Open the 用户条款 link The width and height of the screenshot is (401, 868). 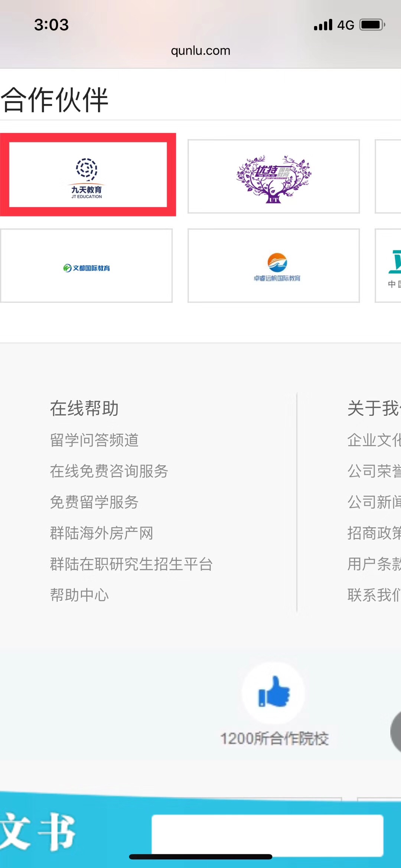[x=374, y=564]
